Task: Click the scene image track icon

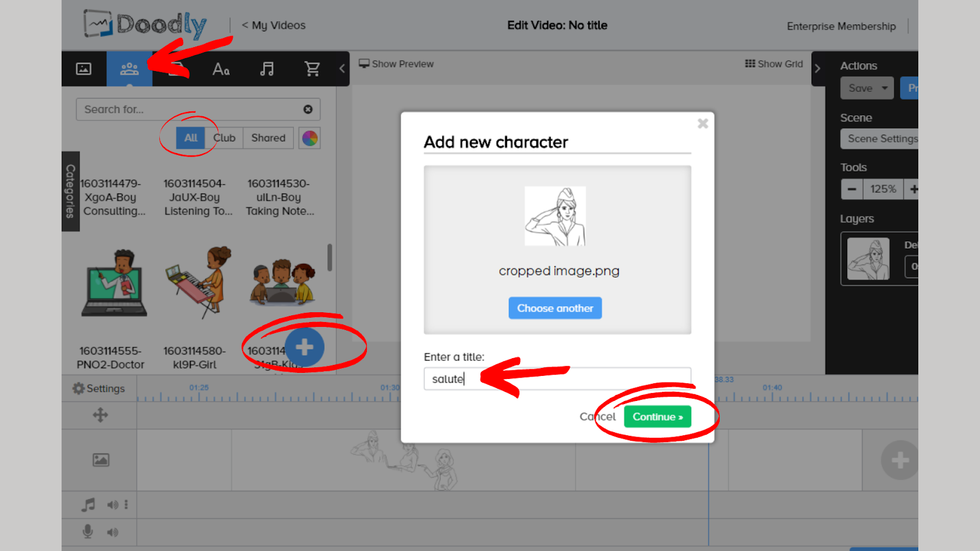Action: [x=101, y=460]
